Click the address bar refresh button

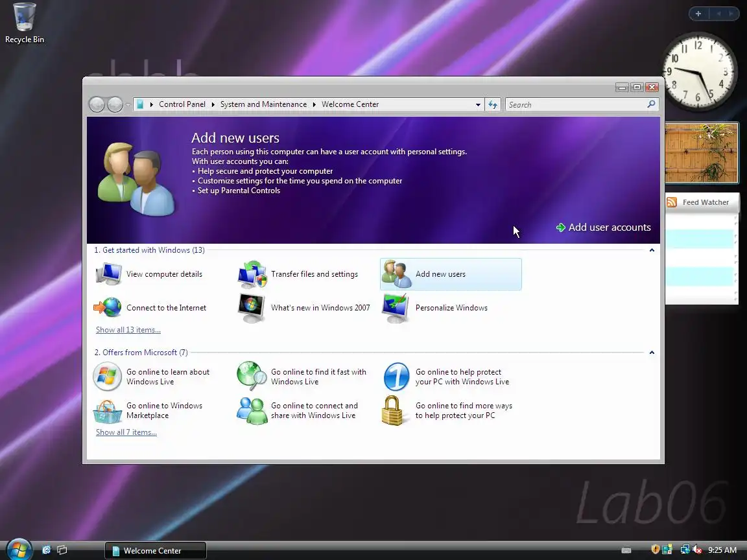493,104
